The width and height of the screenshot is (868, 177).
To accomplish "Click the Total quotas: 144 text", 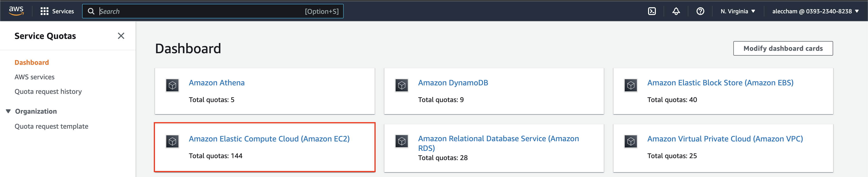I will tap(216, 156).
